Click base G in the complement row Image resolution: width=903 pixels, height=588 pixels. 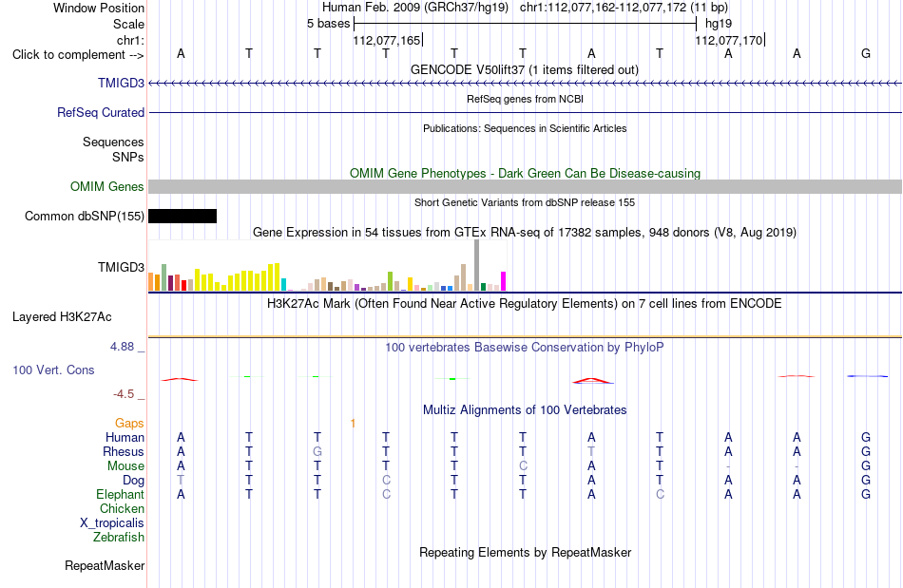pyautogui.click(x=866, y=54)
